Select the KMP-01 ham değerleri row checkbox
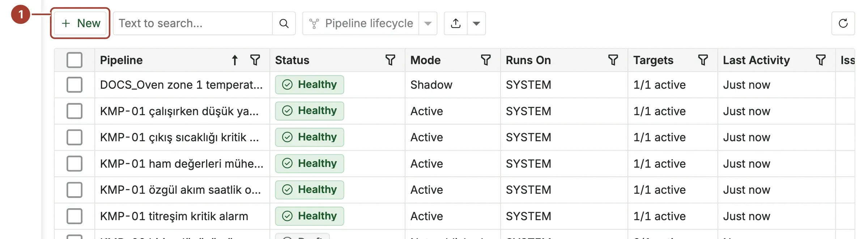This screenshot has height=239, width=868. pyautogui.click(x=75, y=164)
